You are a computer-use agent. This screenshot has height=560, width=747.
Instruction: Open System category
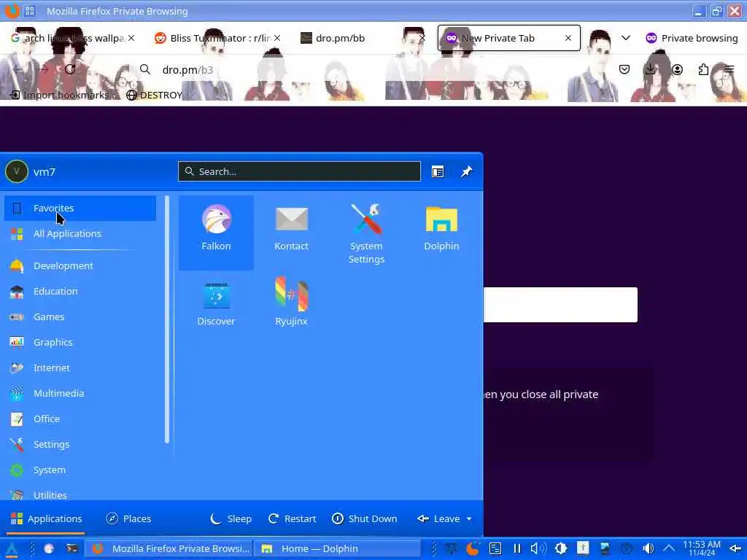pos(80,470)
